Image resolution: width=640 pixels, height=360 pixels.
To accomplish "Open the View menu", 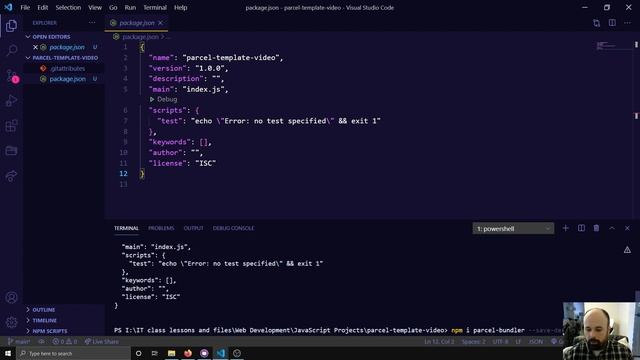I will 95,7.
